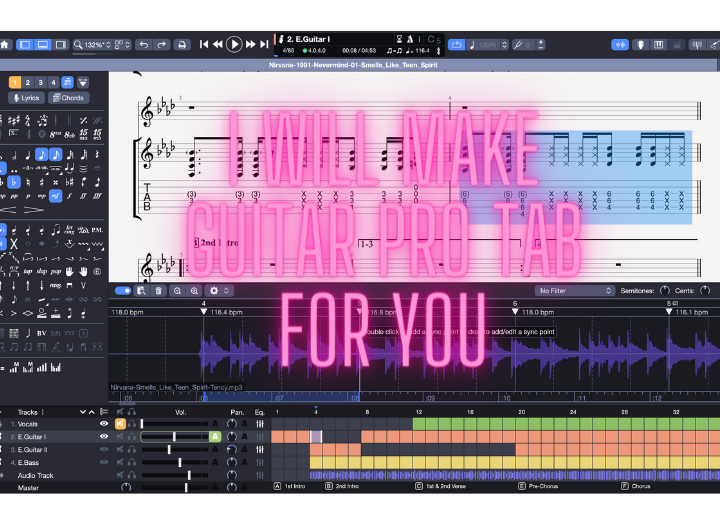Jump to the last bar
Screen dimensions: 720x525
point(264,44)
